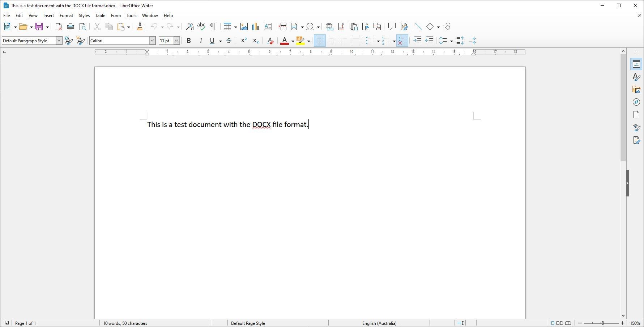644x327 pixels.
Task: Insert an image
Action: [x=244, y=26]
